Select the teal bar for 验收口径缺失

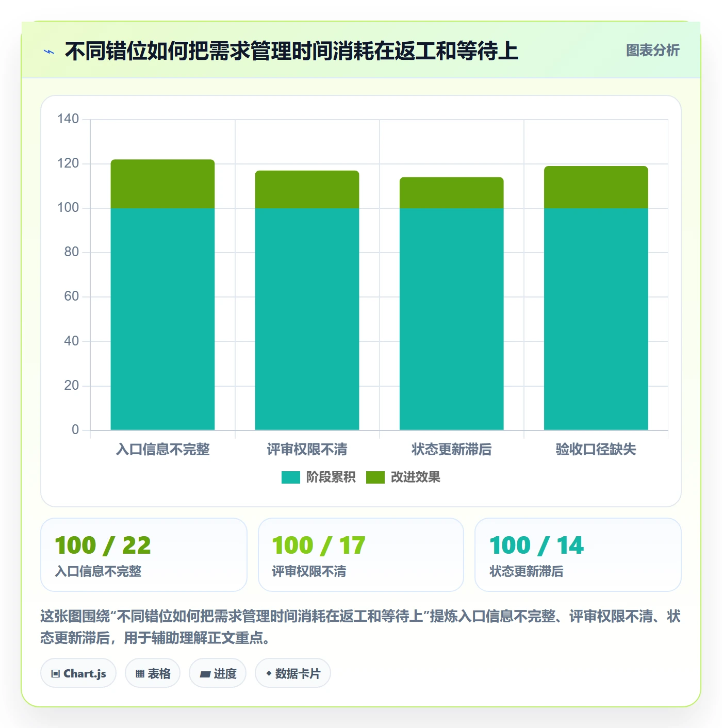pyautogui.click(x=596, y=319)
